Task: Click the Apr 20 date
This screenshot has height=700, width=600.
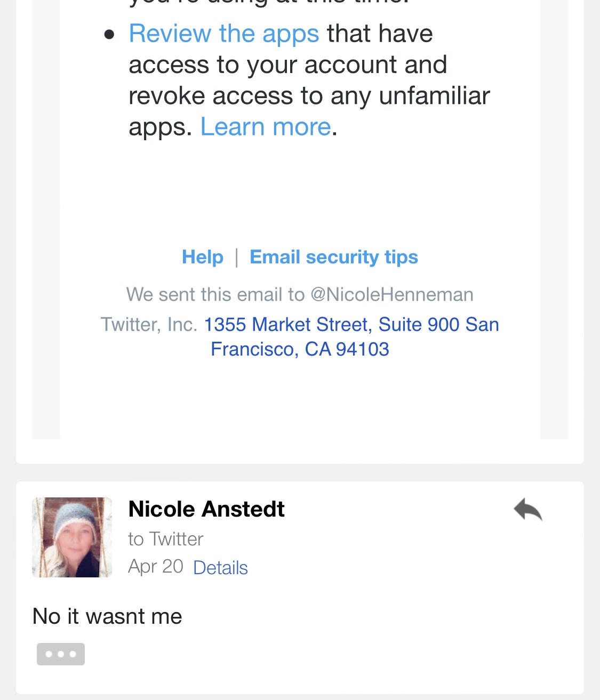Action: 156,566
